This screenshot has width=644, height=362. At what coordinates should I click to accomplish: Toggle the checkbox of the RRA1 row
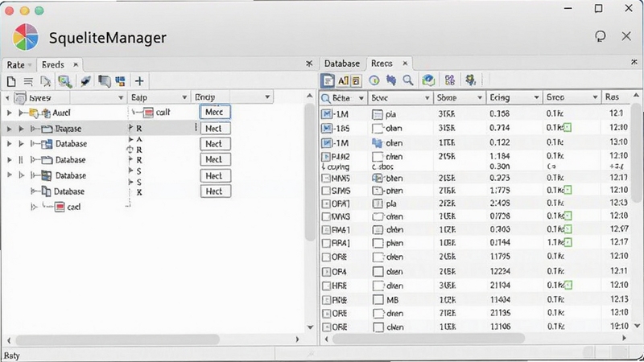(326, 244)
